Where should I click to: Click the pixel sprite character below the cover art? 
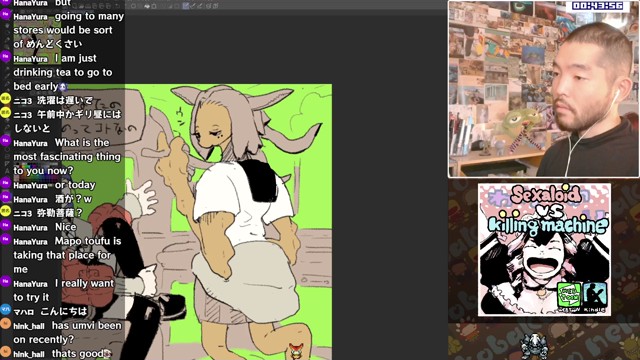(534, 346)
